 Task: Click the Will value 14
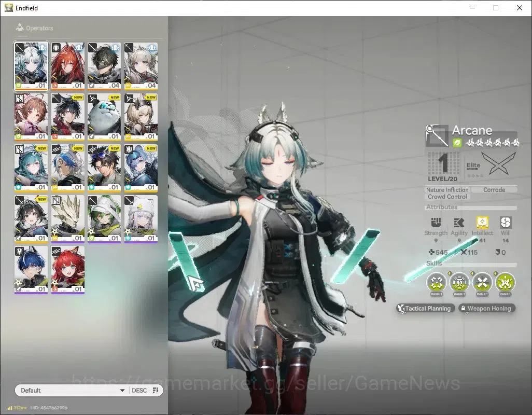pyautogui.click(x=506, y=240)
